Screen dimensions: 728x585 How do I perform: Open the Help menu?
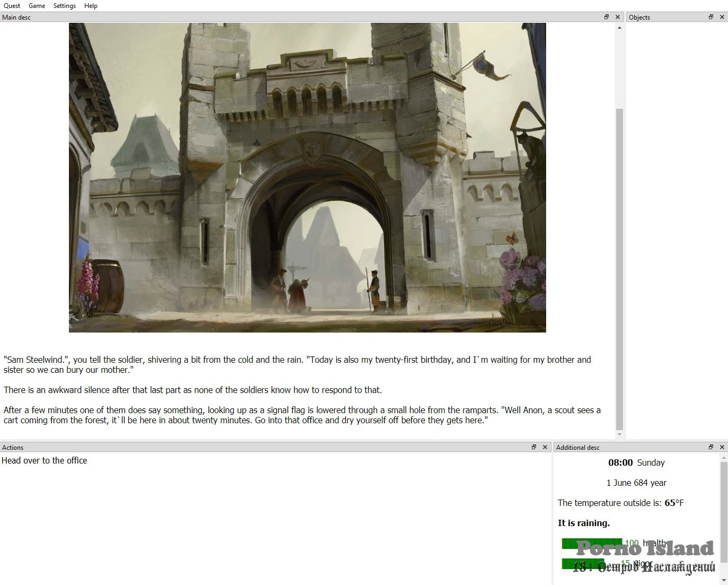91,6
